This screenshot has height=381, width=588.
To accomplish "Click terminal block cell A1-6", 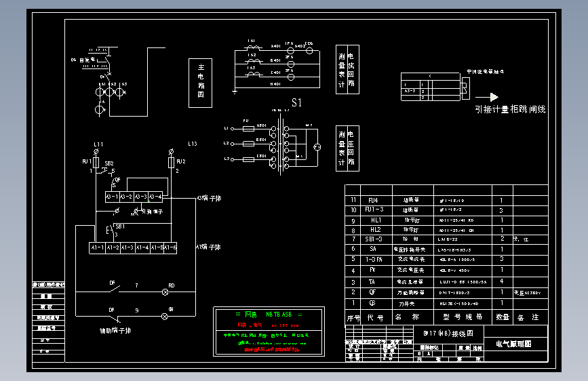I will (170, 247).
